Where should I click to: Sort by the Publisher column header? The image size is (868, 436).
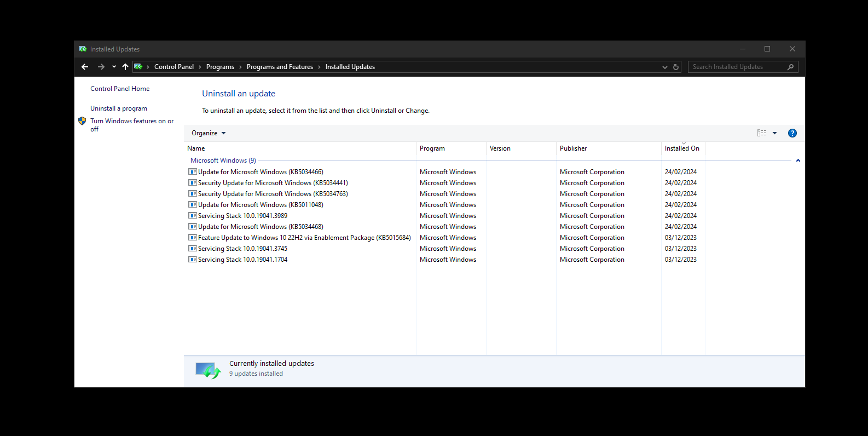[609, 148]
